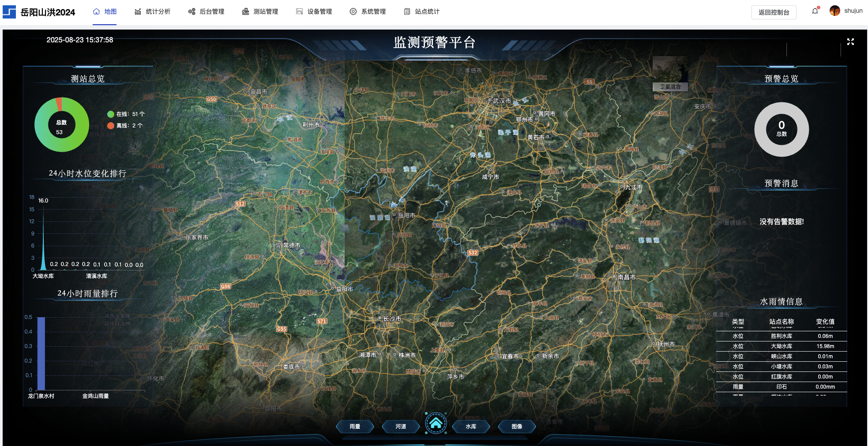Click the shujun user avatar

coord(834,11)
